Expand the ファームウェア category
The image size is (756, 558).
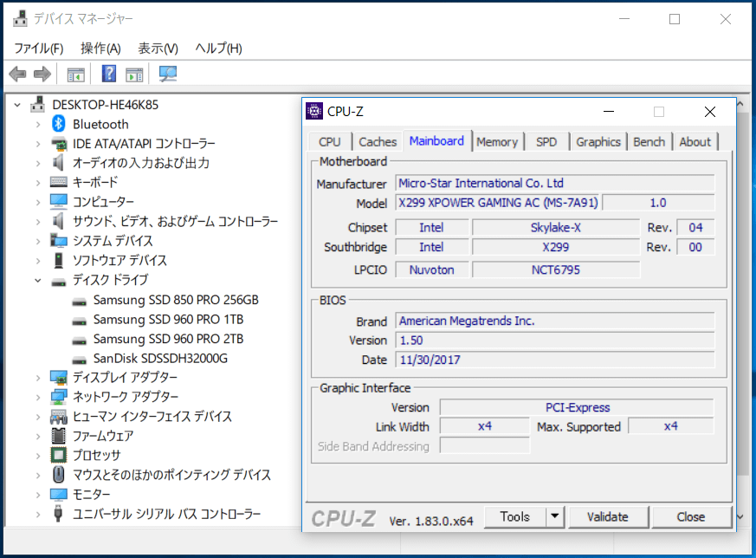point(38,436)
